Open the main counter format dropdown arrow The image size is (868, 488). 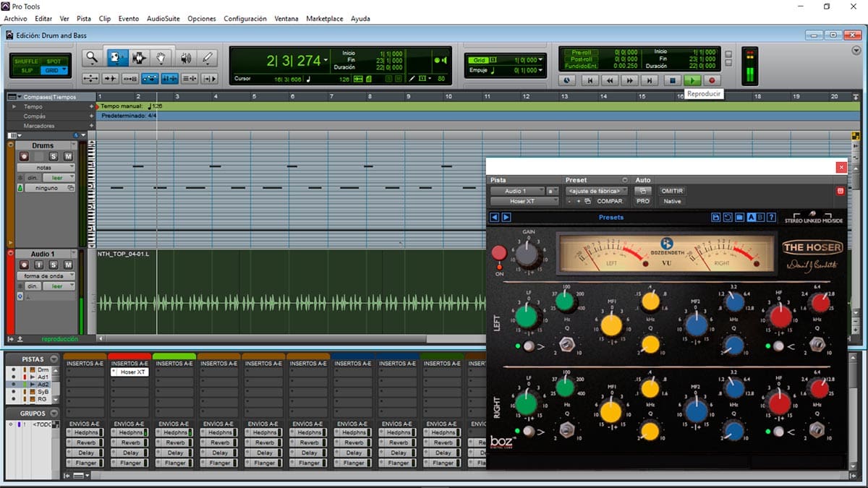tap(326, 61)
